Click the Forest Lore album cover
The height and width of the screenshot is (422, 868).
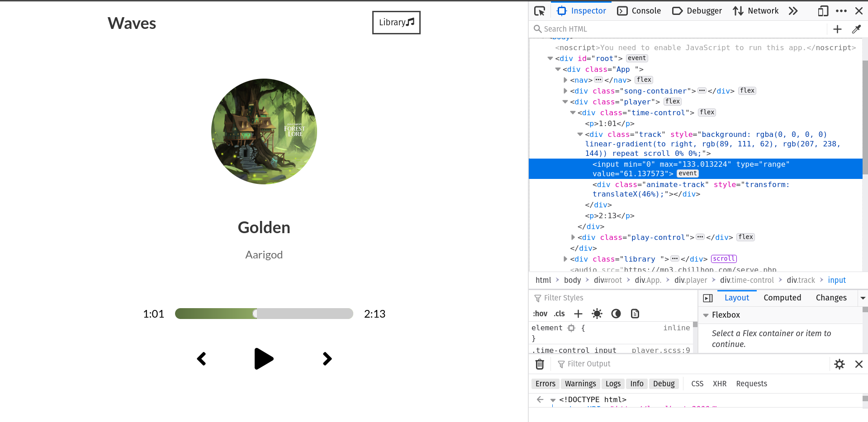[264, 131]
